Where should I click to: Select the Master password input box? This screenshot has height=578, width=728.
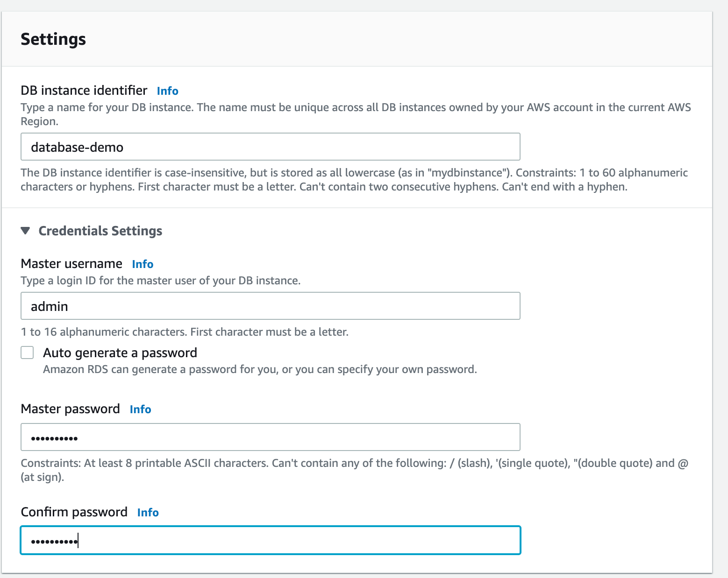(271, 437)
